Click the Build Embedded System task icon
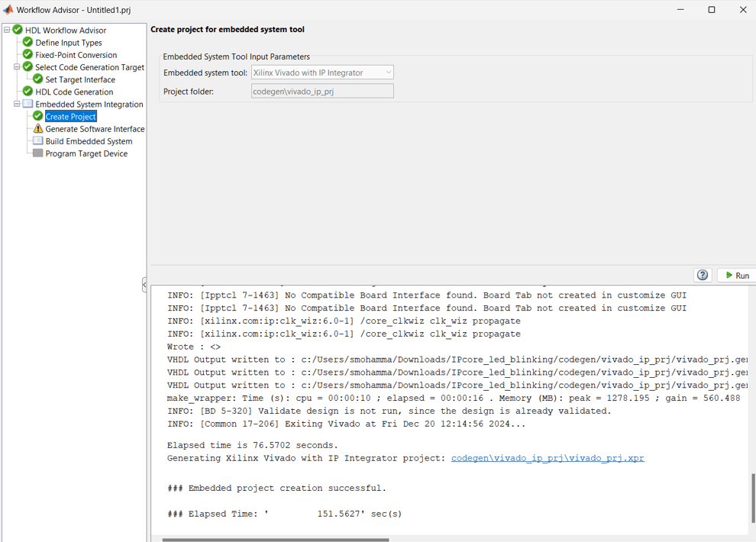 click(38, 141)
